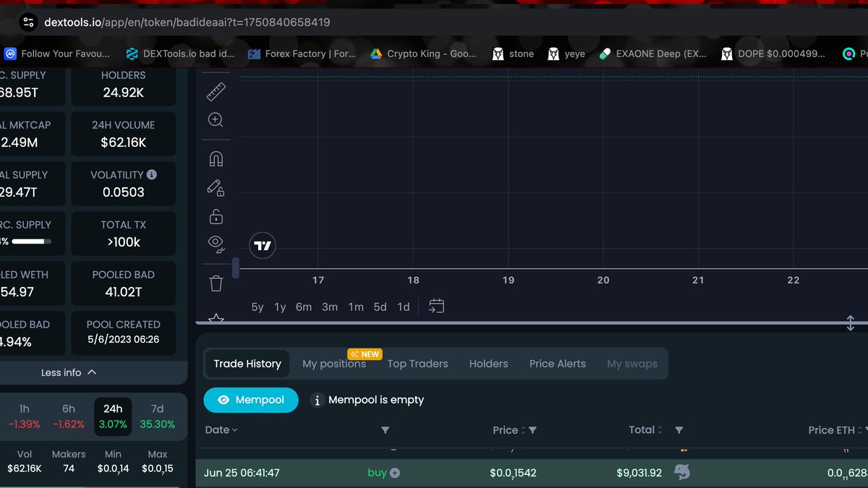Viewport: 868px width, 488px height.
Task: Click the dolphin maker icon in trade row
Action: tap(681, 473)
